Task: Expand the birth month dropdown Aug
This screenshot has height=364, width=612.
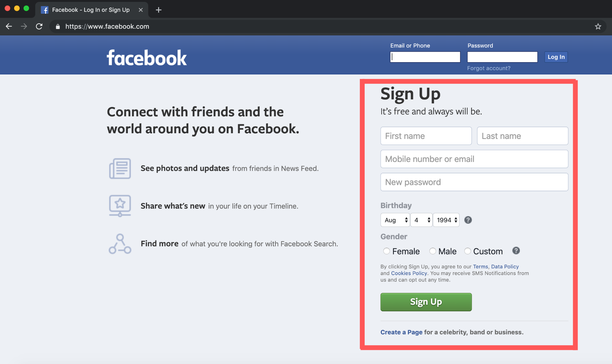Action: 394,220
